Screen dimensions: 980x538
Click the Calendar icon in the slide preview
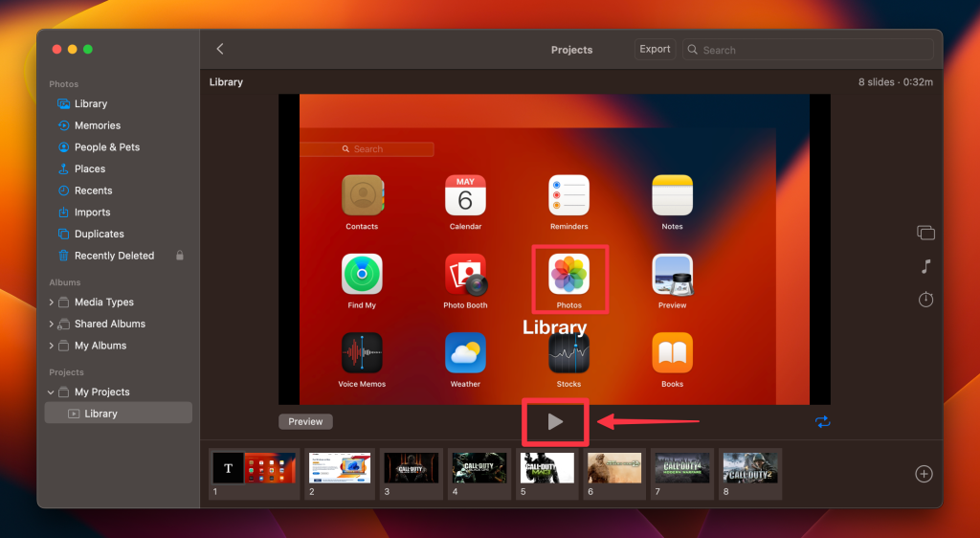point(465,195)
